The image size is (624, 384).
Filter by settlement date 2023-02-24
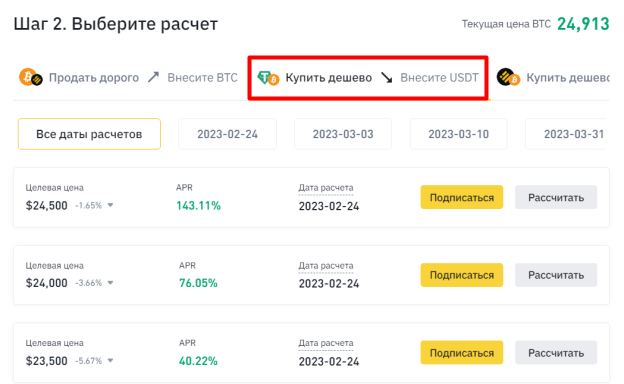[227, 134]
